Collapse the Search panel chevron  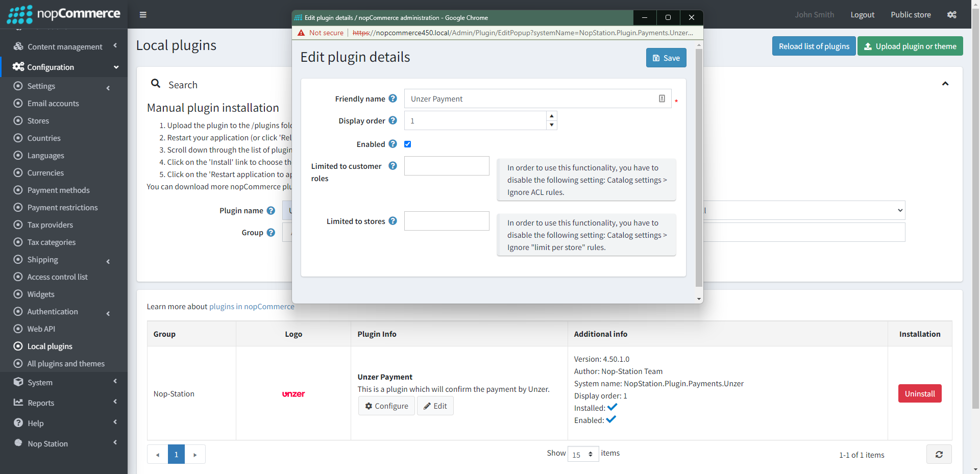coord(945,84)
